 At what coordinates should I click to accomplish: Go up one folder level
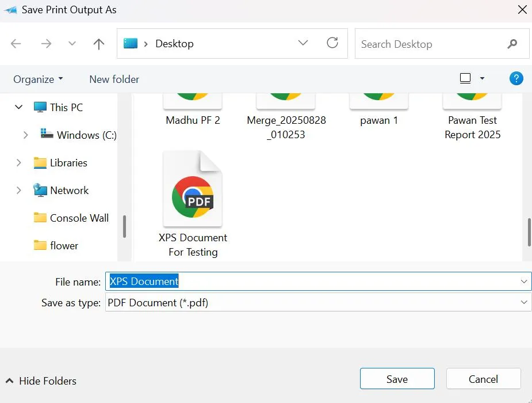(x=99, y=44)
